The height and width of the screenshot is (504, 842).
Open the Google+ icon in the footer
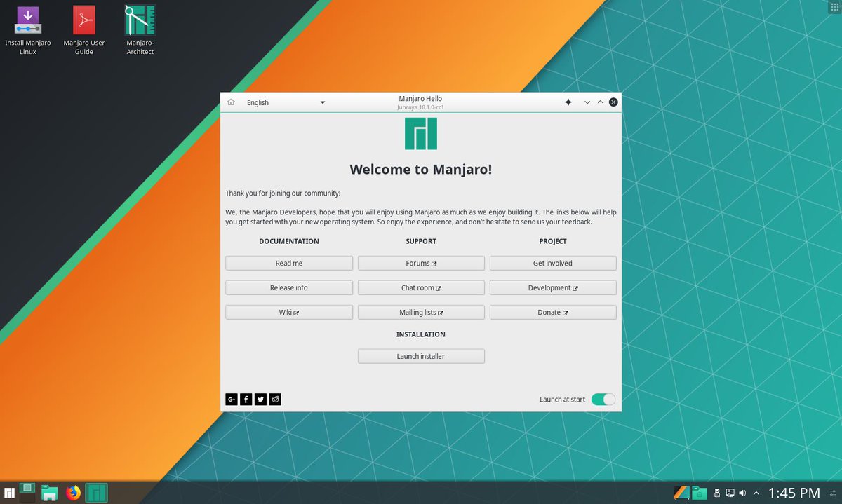tap(232, 399)
